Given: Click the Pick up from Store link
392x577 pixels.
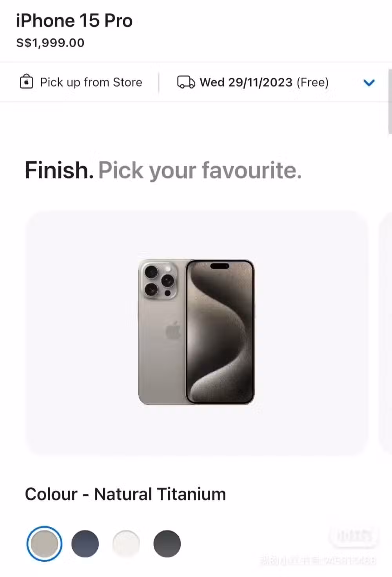Looking at the screenshot, I should click(91, 82).
